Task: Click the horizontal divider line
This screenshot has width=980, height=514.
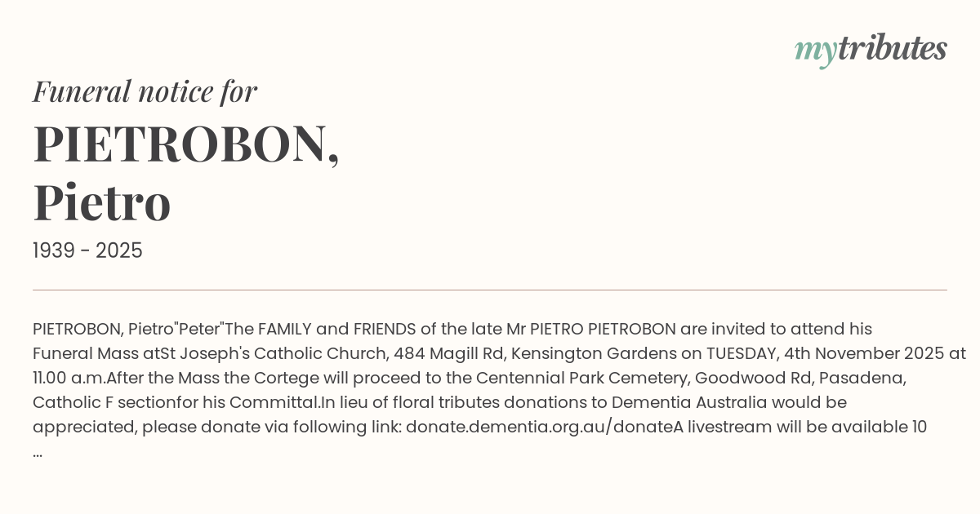Action: coord(490,290)
